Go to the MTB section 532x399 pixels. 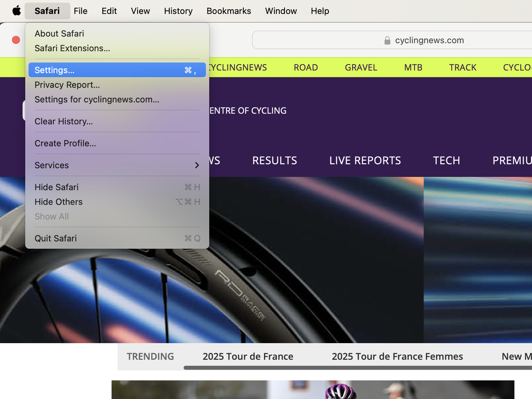coord(413,67)
